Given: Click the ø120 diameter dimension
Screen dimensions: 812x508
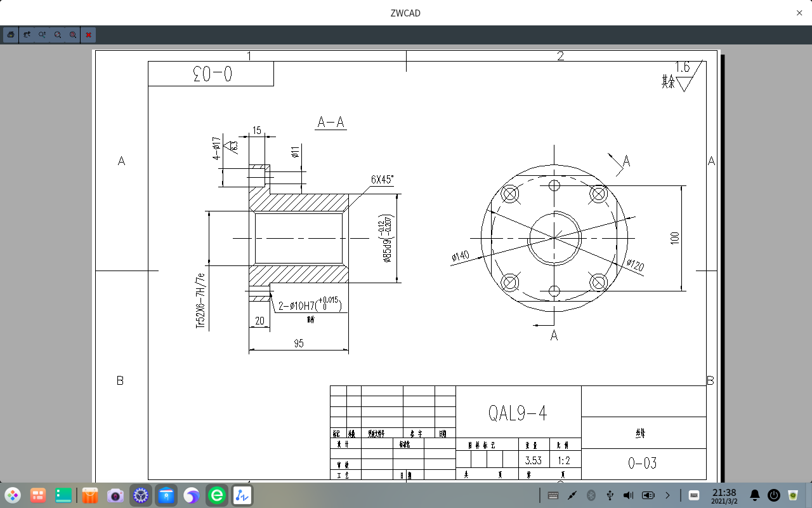Looking at the screenshot, I should point(635,265).
